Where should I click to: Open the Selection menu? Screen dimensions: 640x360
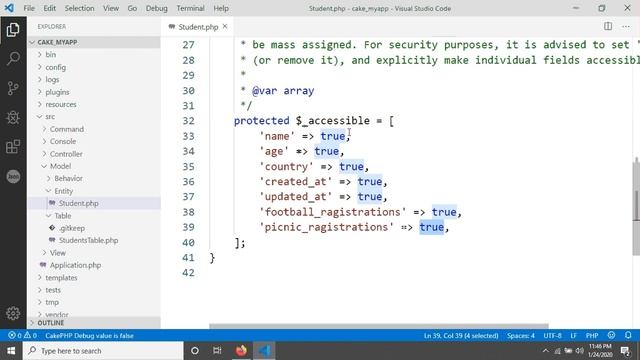coord(80,8)
